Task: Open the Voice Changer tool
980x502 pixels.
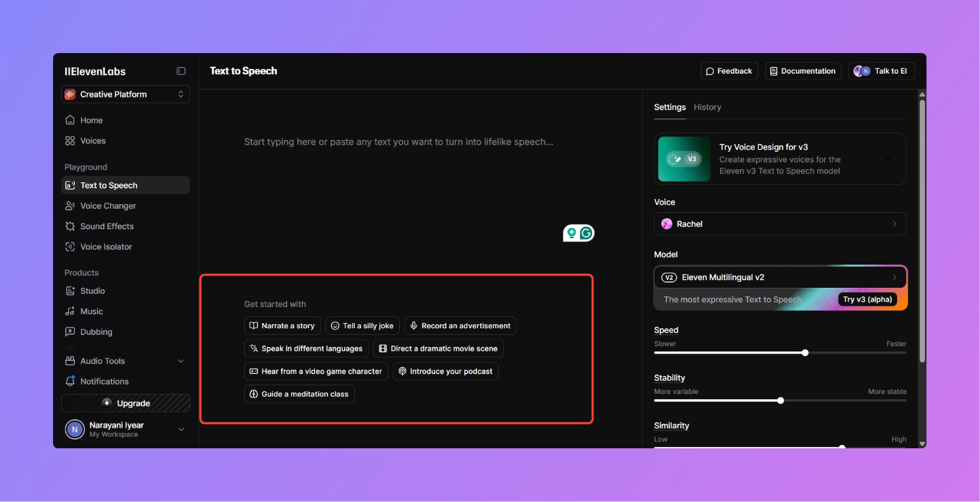Action: [125, 206]
